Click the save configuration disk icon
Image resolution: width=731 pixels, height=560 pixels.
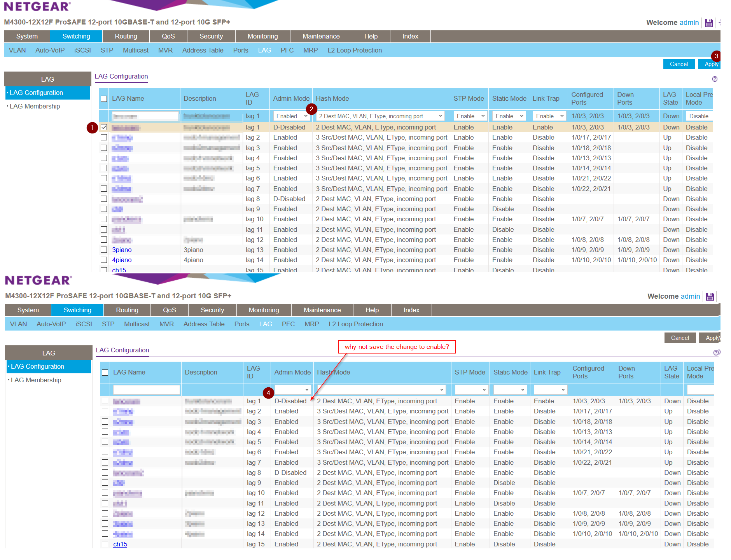coord(708,23)
